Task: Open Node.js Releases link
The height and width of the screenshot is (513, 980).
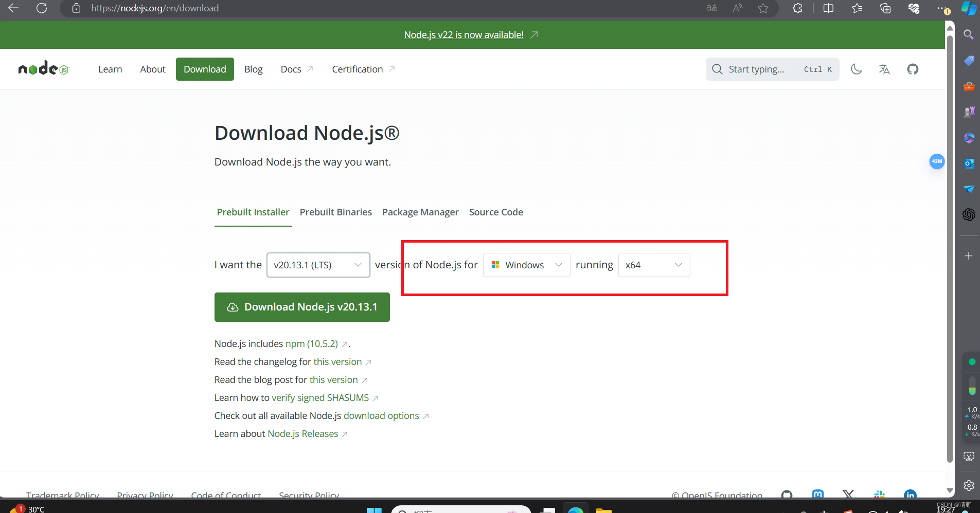Action: (x=302, y=434)
